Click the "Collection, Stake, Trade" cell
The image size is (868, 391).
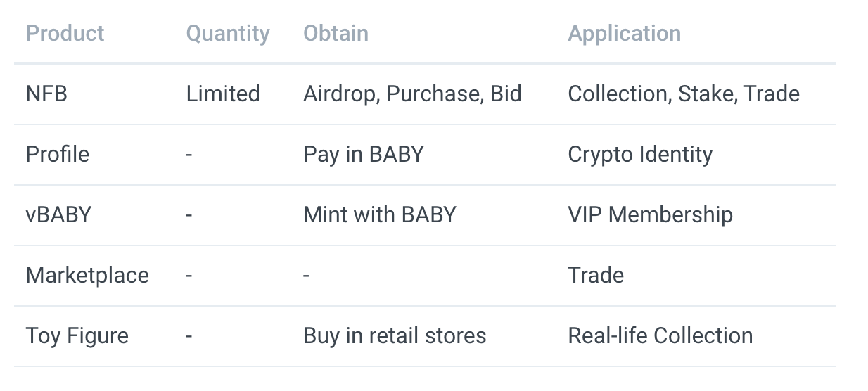[683, 94]
